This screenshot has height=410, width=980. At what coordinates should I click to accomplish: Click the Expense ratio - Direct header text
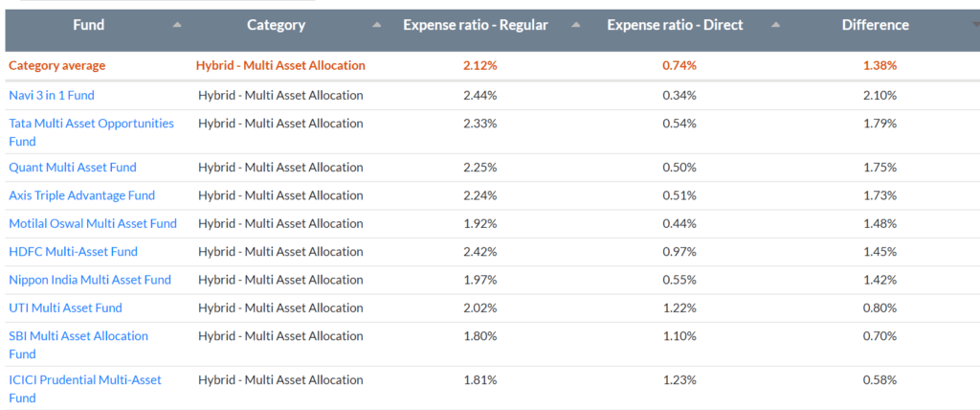click(x=675, y=26)
